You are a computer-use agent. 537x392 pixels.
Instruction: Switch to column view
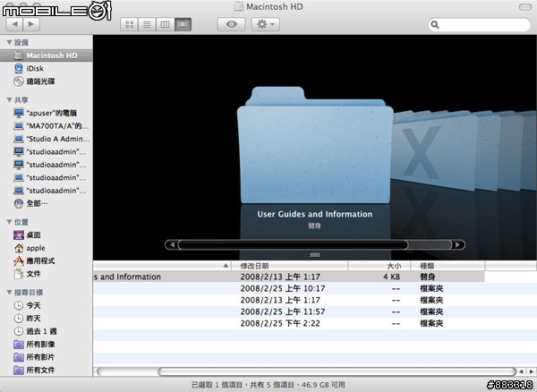165,24
